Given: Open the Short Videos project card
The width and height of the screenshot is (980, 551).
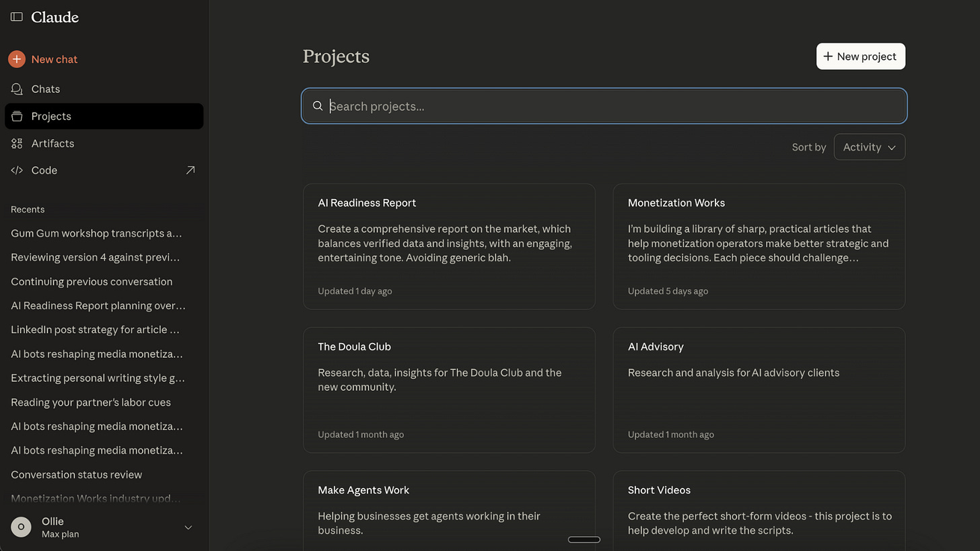Looking at the screenshot, I should tap(759, 510).
